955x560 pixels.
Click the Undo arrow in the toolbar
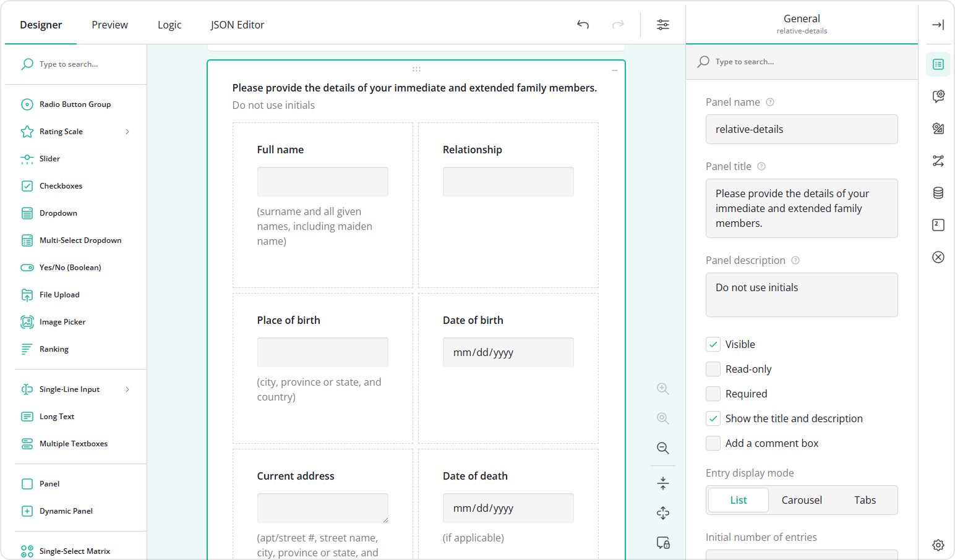point(583,25)
